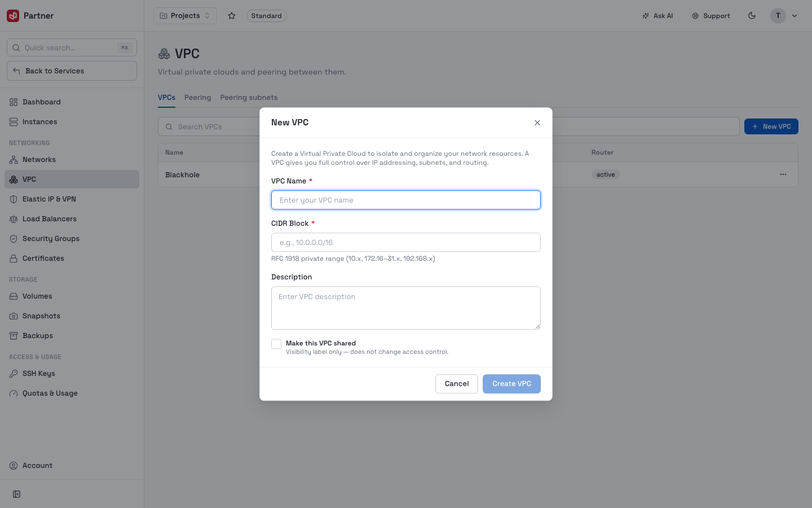Click the SSH Keys key icon
The width and height of the screenshot is (812, 508).
point(14,374)
